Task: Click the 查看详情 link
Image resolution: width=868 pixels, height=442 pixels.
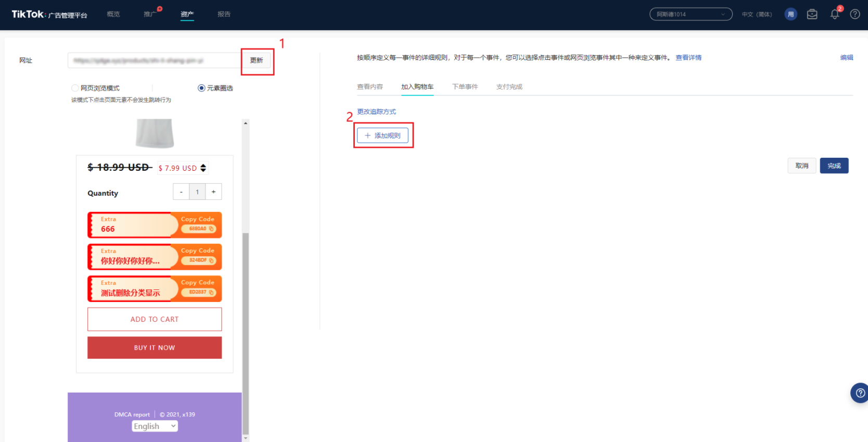Action: tap(688, 58)
